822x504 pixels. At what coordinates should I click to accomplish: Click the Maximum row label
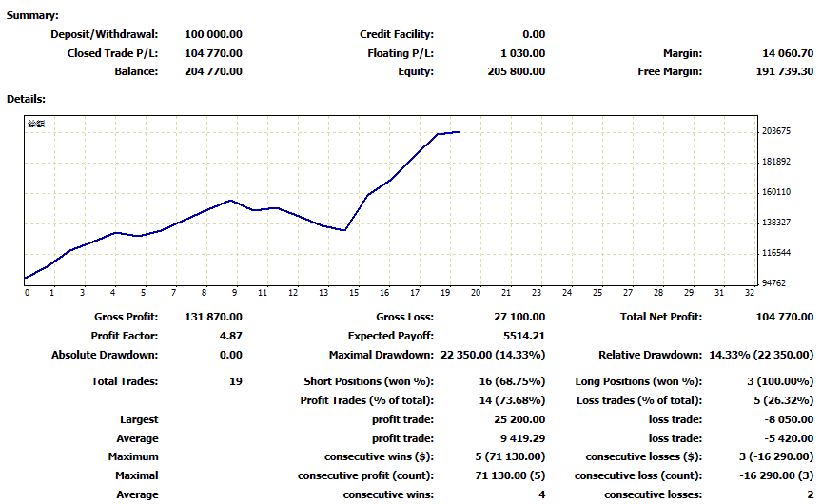[133, 456]
